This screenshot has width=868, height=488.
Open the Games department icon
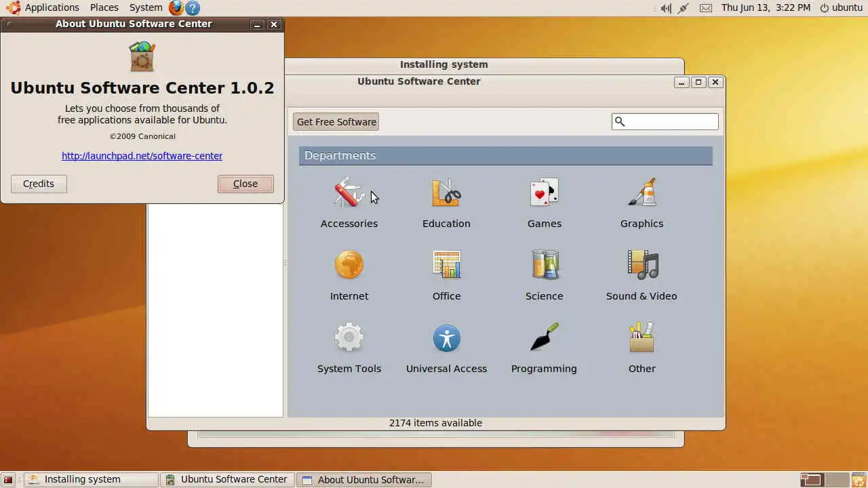(544, 192)
